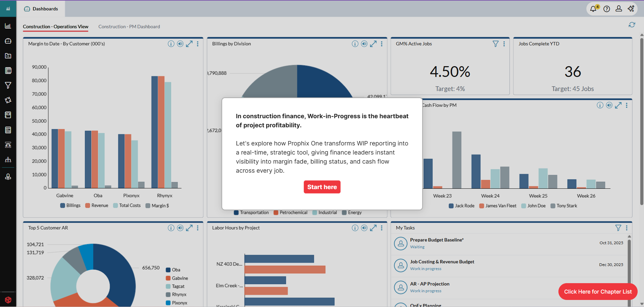Refresh the dashboard with the reload icon

pos(632,25)
